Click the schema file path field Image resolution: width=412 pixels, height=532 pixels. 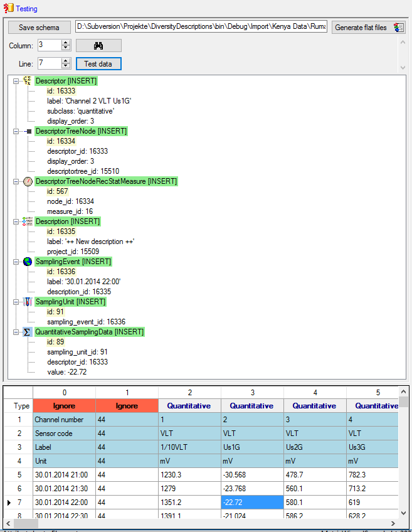201,27
